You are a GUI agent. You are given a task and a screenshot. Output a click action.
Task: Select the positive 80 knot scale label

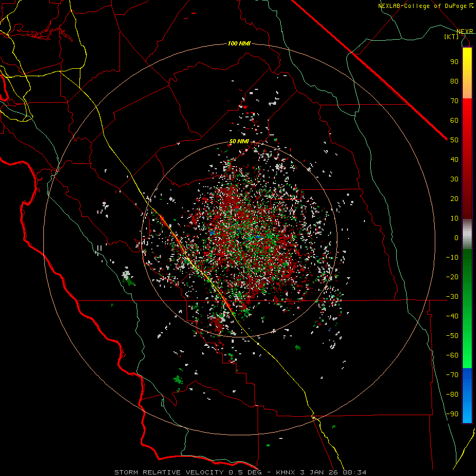point(454,81)
